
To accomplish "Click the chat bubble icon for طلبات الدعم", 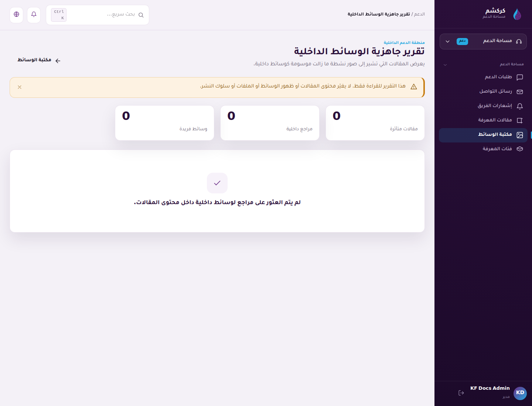I will tap(520, 78).
